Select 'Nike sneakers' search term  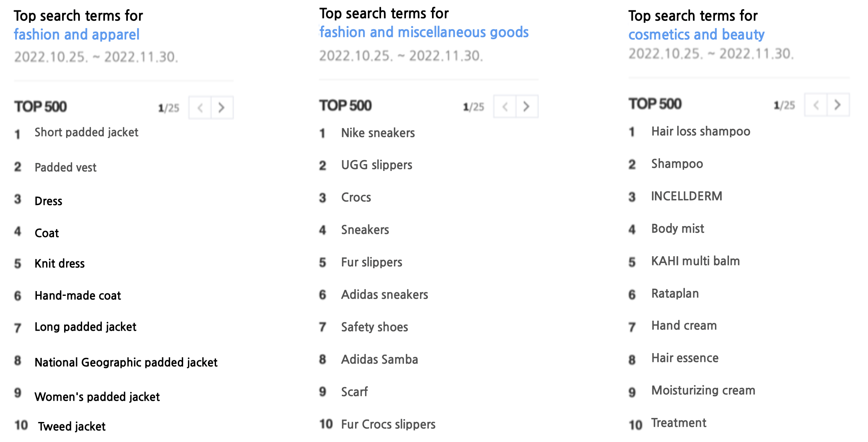(378, 133)
